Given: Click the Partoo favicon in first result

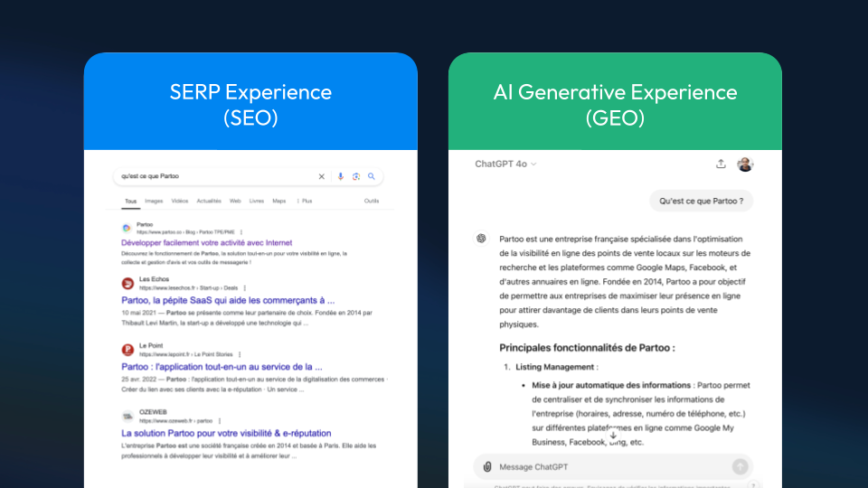Looking at the screenshot, I should point(127,228).
